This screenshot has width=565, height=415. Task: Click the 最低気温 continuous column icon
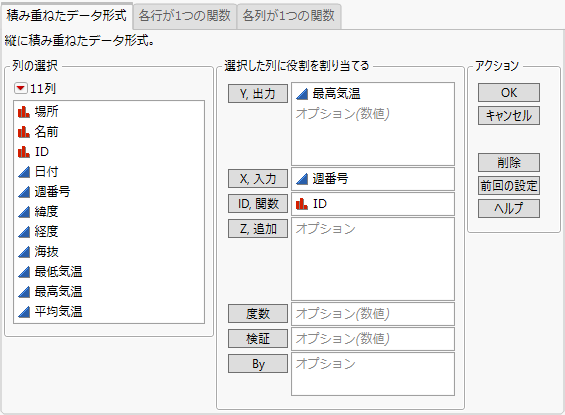click(x=24, y=272)
